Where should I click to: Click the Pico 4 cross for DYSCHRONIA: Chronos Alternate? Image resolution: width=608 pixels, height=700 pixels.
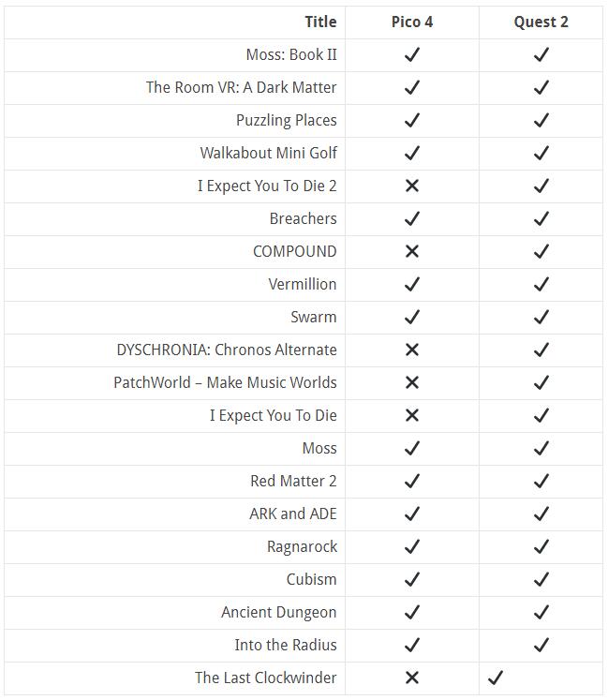411,350
